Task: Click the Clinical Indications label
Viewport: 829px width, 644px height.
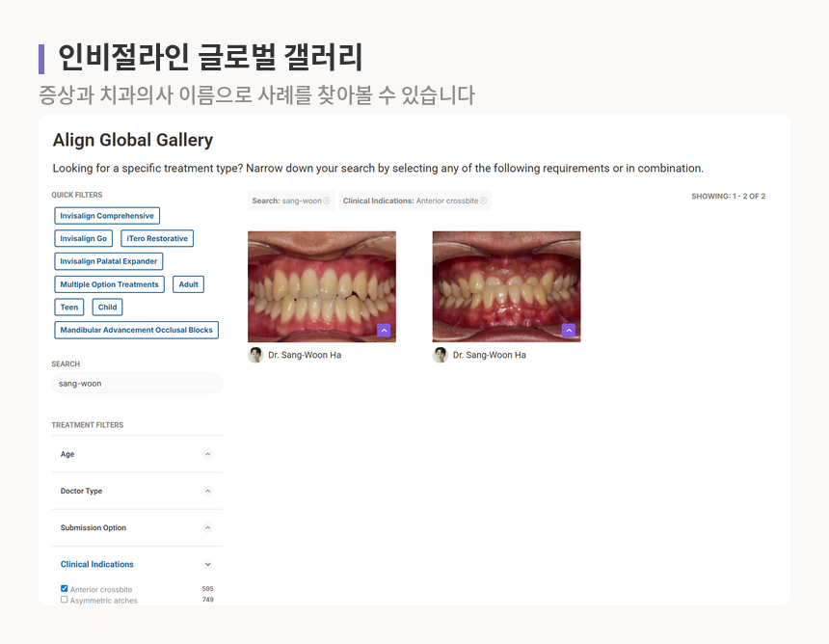Action: click(96, 565)
